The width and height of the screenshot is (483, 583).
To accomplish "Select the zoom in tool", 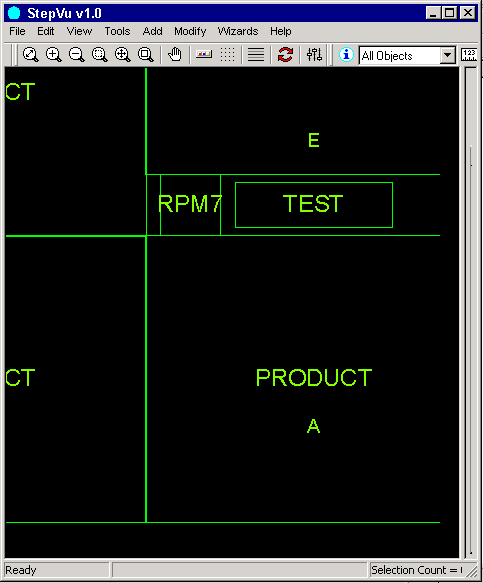I will pos(54,55).
